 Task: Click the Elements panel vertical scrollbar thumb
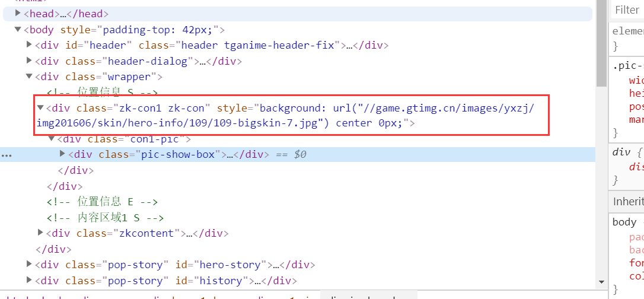coord(602,43)
